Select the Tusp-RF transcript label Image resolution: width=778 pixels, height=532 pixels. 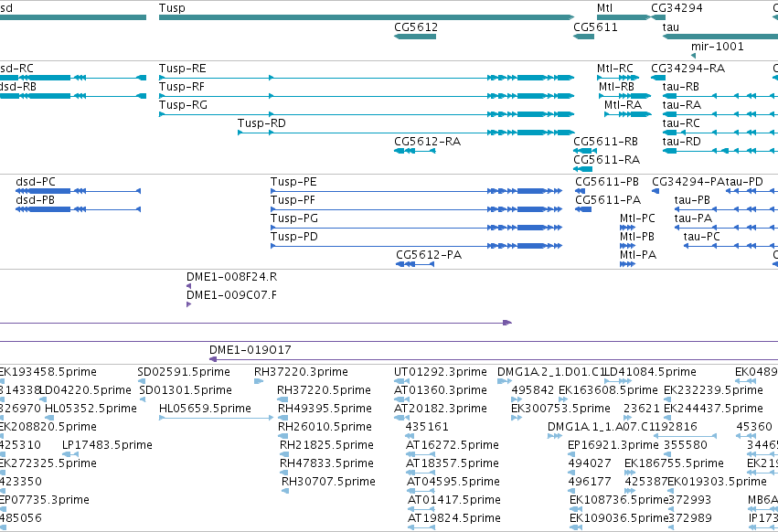click(182, 86)
